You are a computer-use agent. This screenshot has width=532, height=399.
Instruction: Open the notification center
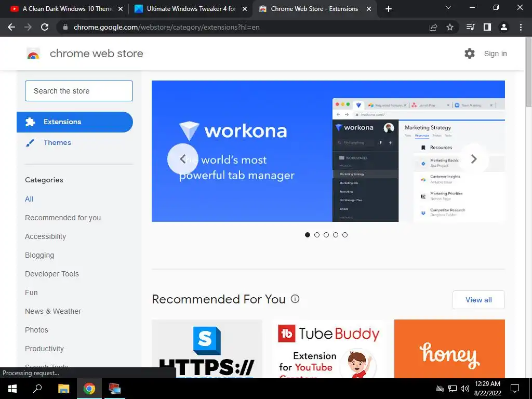point(515,389)
